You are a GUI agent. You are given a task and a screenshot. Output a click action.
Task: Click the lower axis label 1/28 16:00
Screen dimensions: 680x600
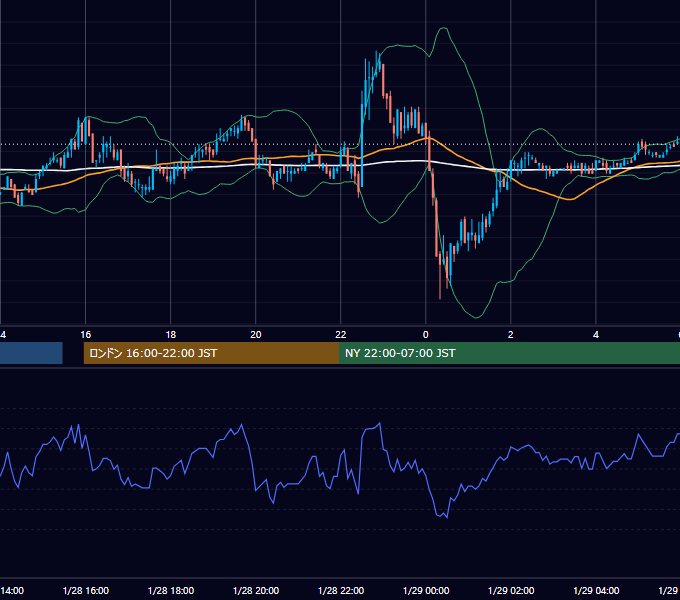(x=85, y=590)
